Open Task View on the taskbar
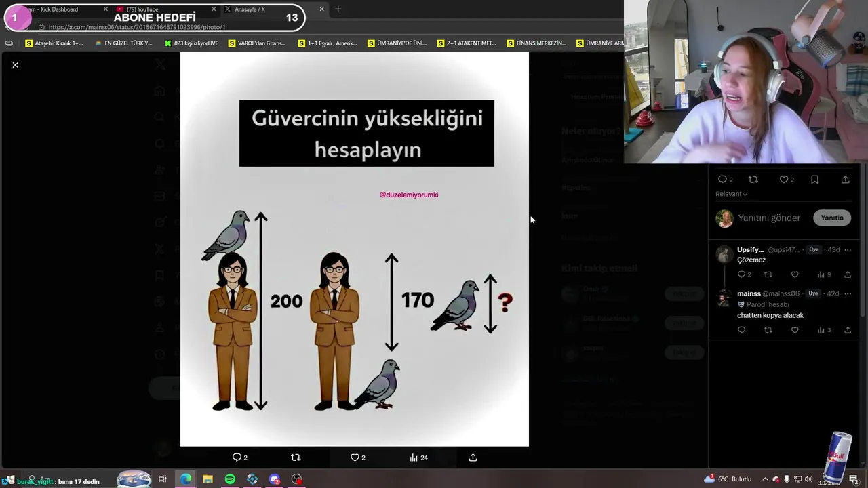The width and height of the screenshot is (868, 488). coord(163,479)
